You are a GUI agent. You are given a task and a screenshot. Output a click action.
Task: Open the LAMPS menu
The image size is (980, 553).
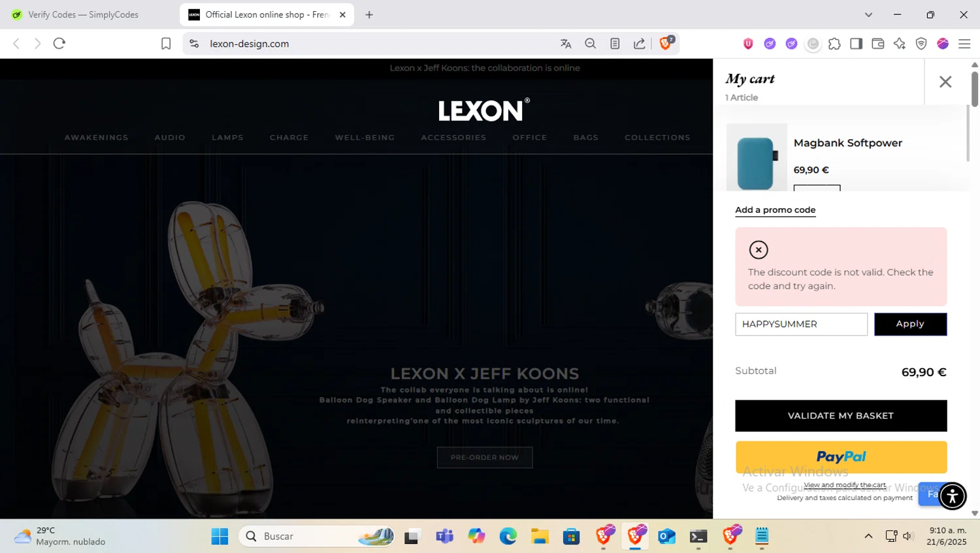(x=227, y=138)
